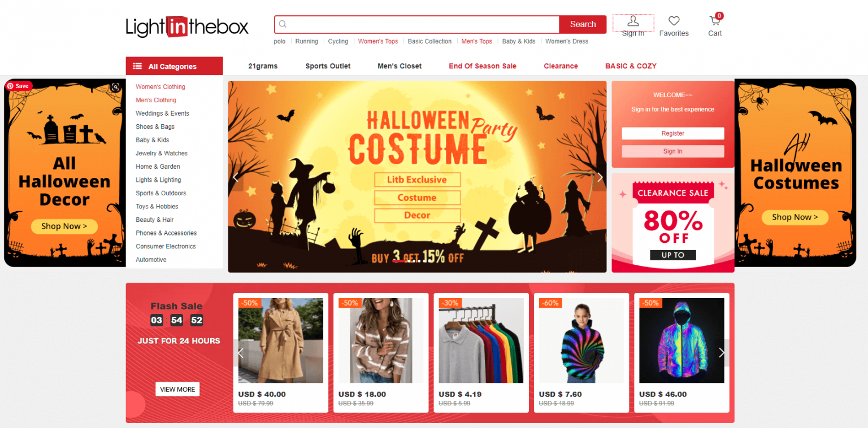Click VIEW MORE in Flash Sale

tap(177, 389)
